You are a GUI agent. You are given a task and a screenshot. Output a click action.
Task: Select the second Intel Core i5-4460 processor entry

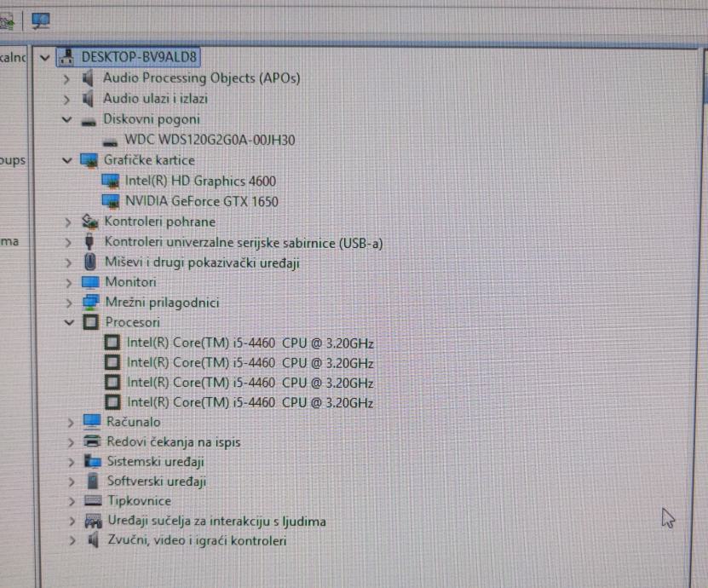(250, 363)
